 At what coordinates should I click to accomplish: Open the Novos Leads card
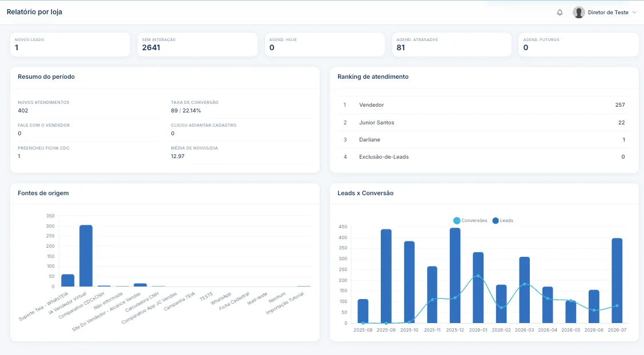70,45
